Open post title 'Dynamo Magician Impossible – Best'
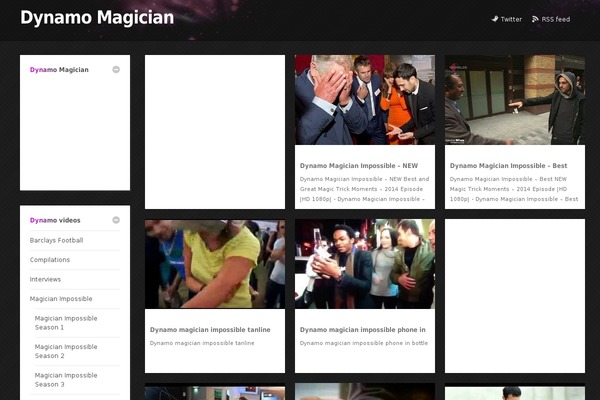The height and width of the screenshot is (400, 600). click(x=509, y=166)
